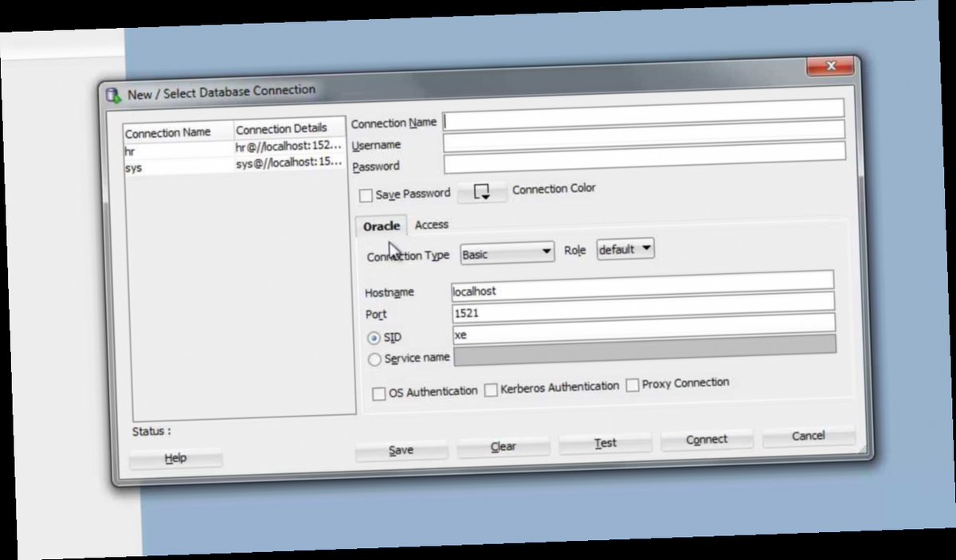Select the Service name radio button

(x=374, y=359)
